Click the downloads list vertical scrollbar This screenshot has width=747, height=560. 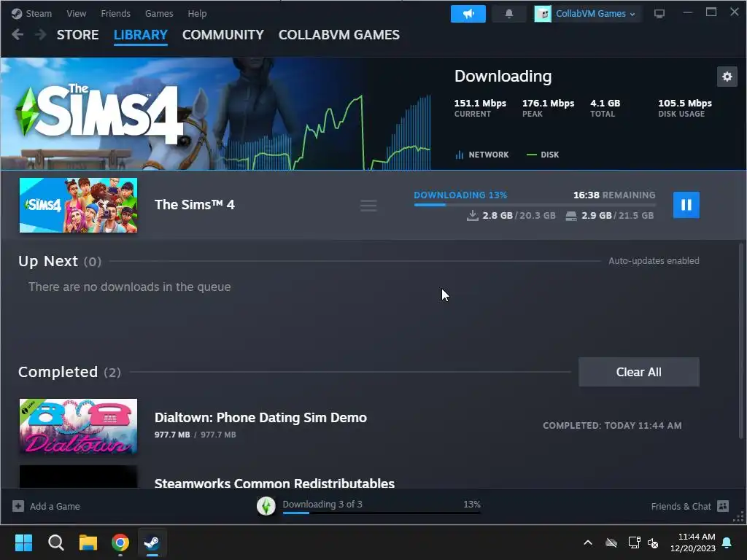[x=741, y=341]
